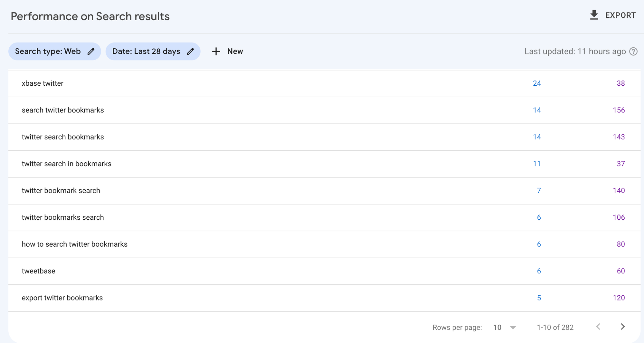
Task: Click New to add a filter
Action: tap(235, 52)
